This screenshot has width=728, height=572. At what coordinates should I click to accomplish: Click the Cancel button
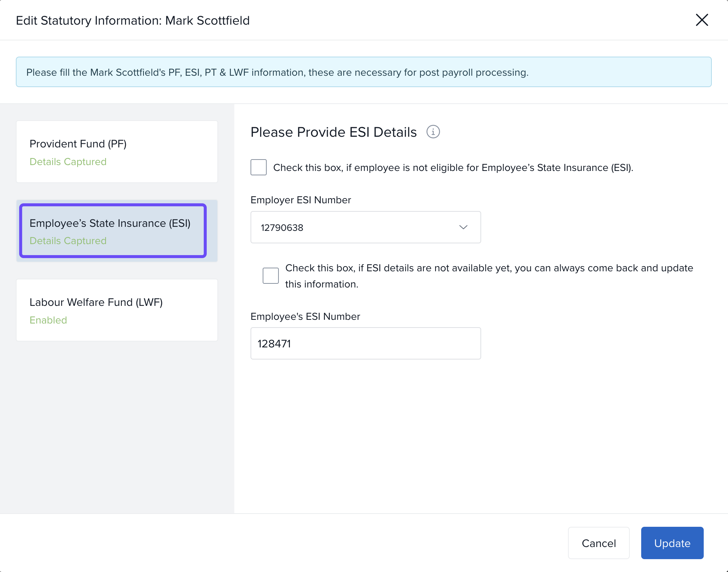pos(599,543)
